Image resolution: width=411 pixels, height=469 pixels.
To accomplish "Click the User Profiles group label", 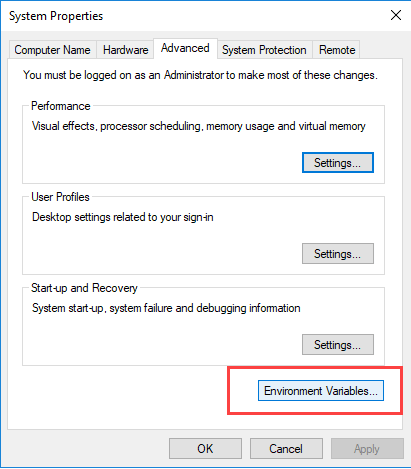I will [x=60, y=197].
